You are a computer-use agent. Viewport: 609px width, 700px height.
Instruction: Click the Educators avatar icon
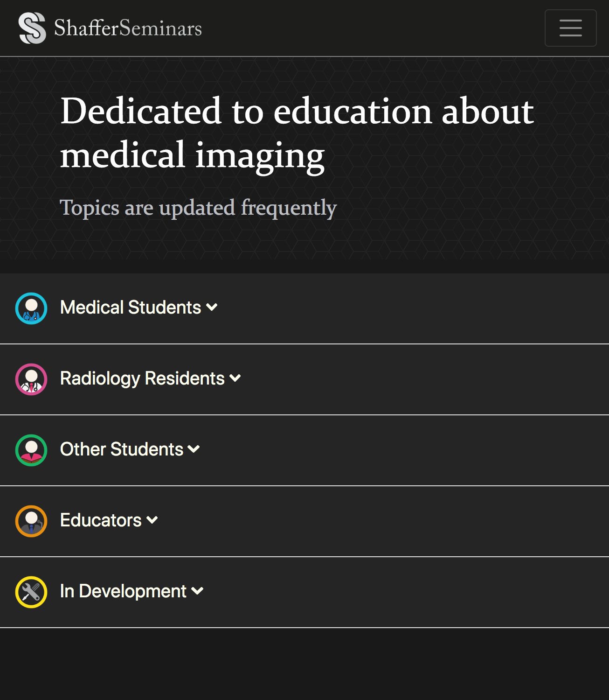pyautogui.click(x=31, y=521)
